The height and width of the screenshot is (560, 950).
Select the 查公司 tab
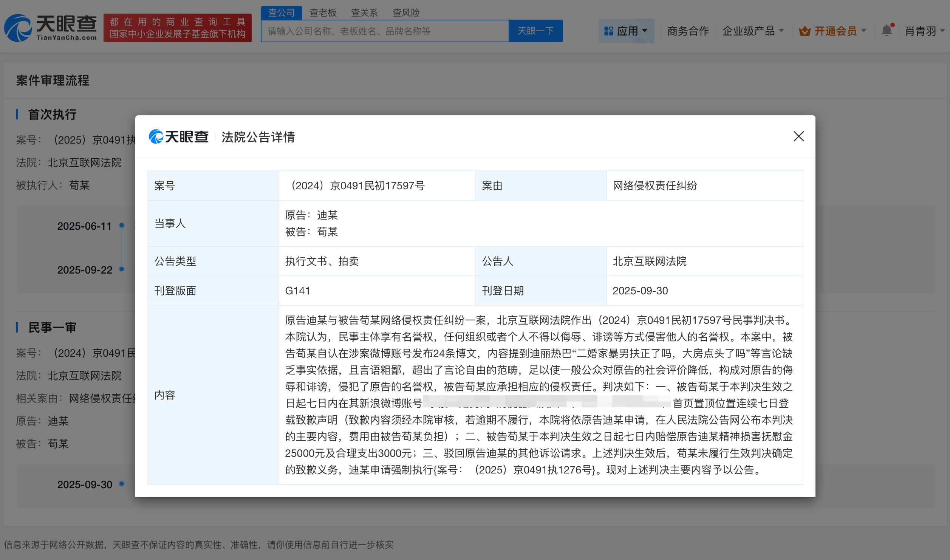tap(282, 12)
